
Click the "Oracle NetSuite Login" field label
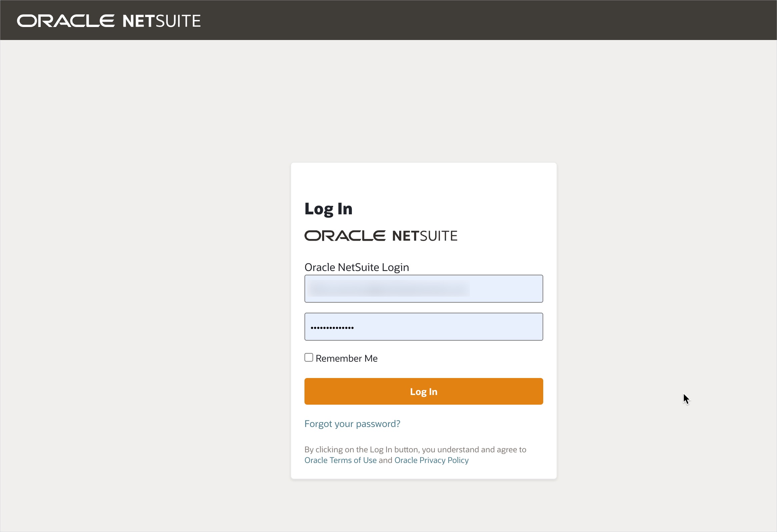pos(356,267)
